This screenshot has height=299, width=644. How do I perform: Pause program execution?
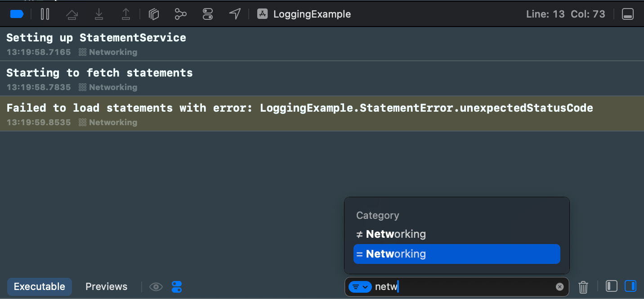(x=45, y=14)
